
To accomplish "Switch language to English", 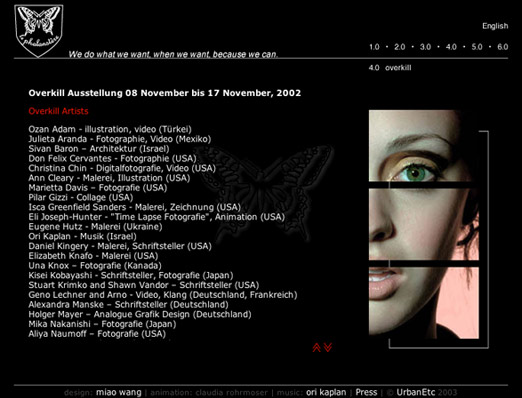I will coord(495,26).
